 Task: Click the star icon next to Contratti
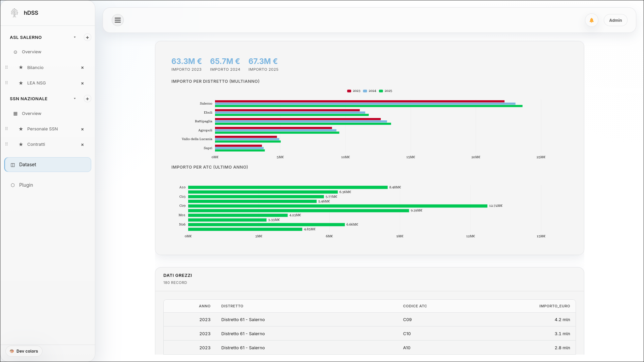pyautogui.click(x=21, y=144)
